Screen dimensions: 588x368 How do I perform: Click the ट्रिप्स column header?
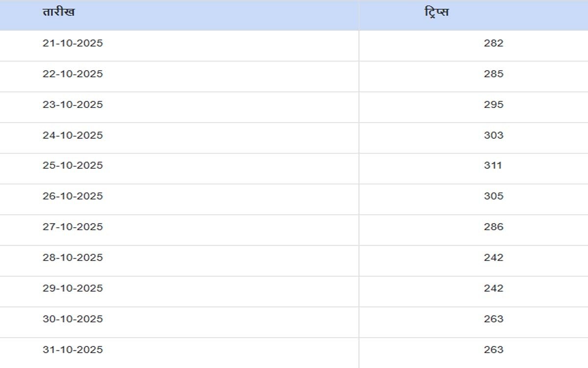click(437, 12)
